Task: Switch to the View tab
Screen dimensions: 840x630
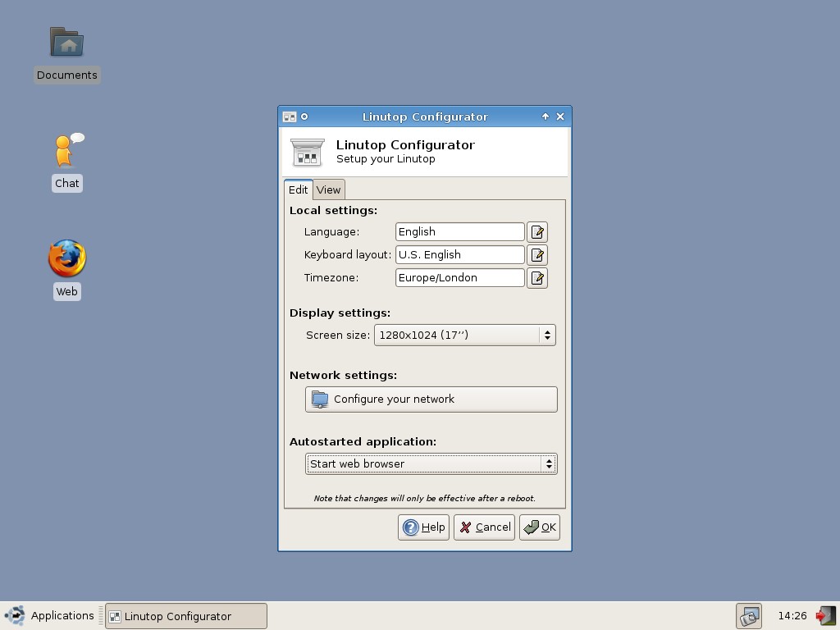Action: 328,189
